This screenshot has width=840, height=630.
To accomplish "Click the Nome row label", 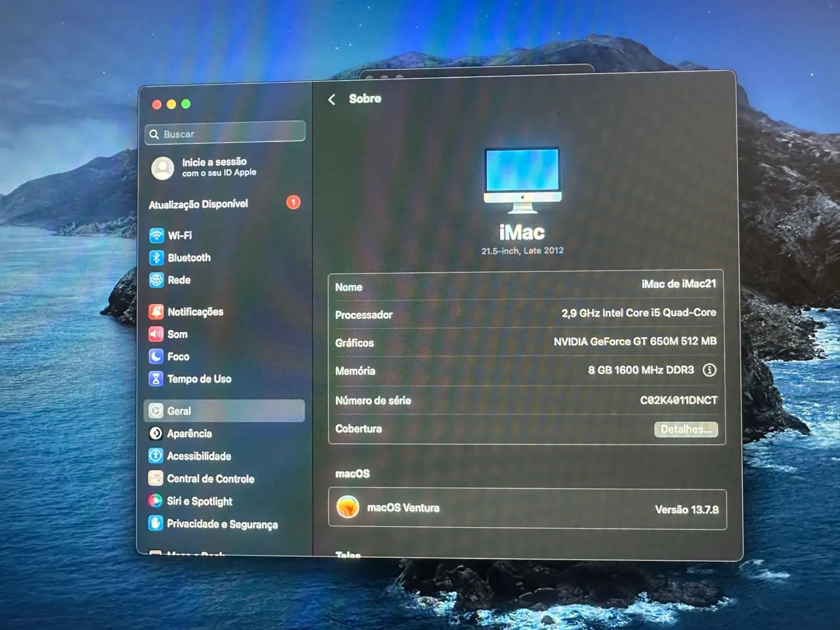I will click(x=348, y=287).
